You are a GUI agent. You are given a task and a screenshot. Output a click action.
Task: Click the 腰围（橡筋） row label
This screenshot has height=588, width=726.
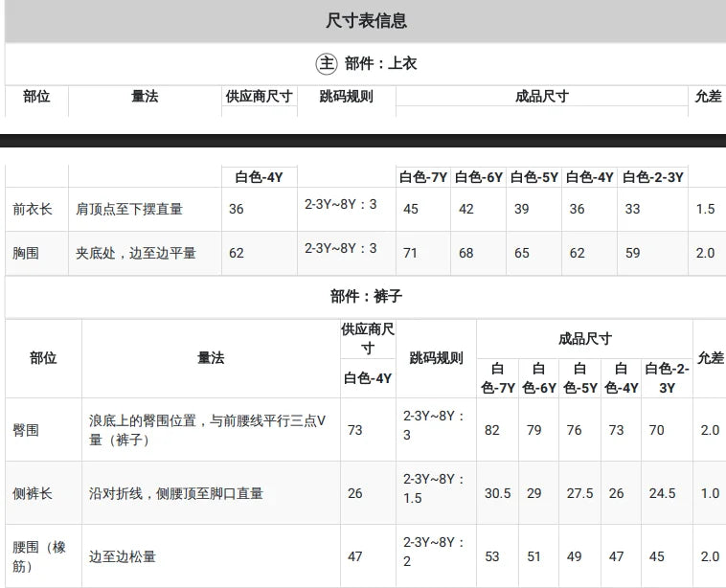tap(39, 556)
